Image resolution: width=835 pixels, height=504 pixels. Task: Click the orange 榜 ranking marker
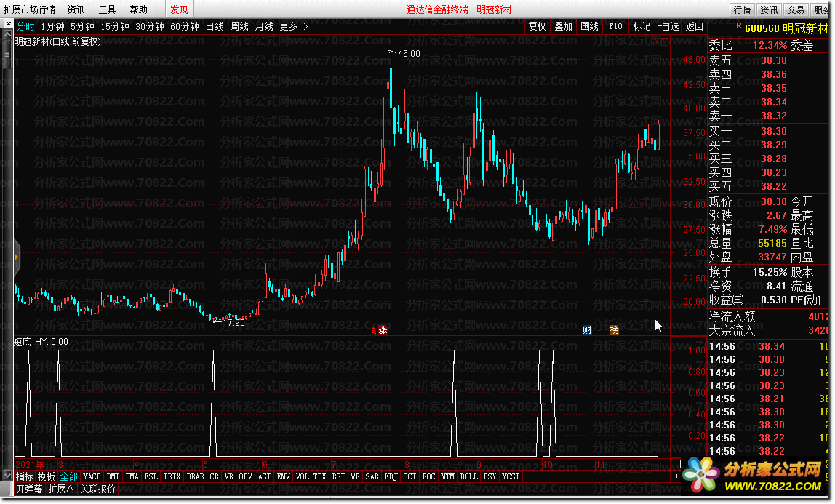point(614,330)
